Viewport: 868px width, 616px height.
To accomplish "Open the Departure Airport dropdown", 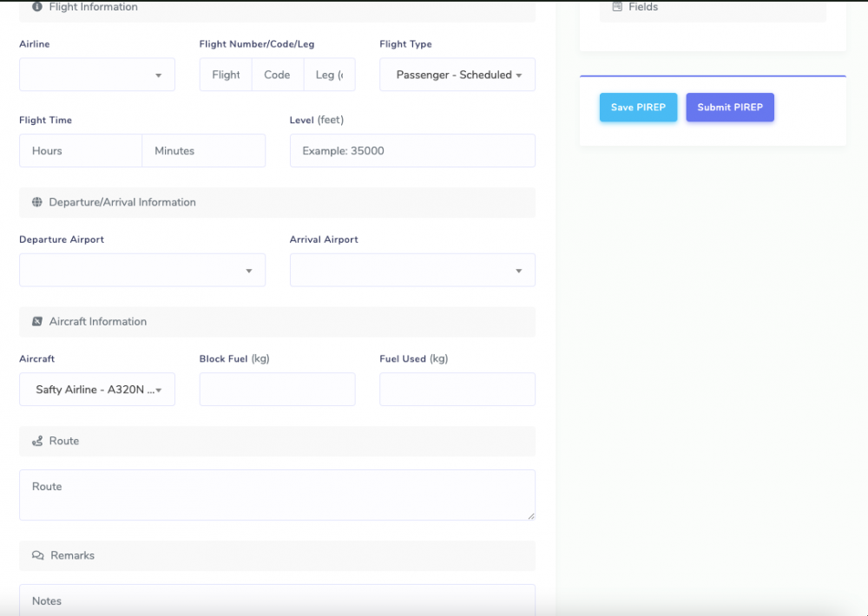I will tap(142, 271).
